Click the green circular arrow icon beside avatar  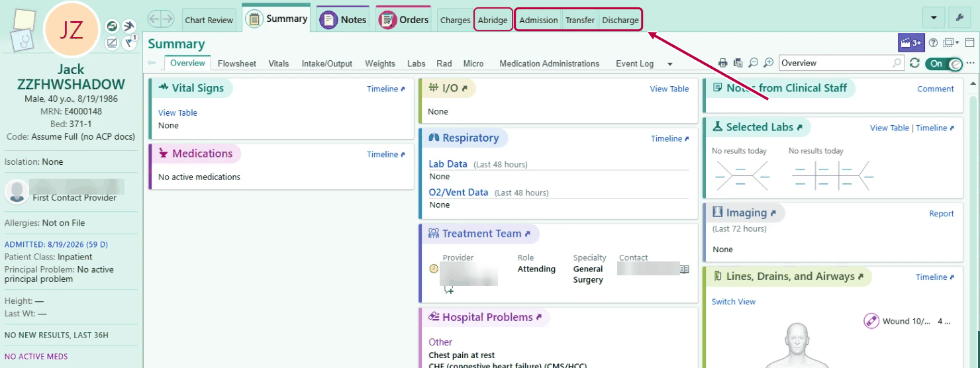coord(112,26)
